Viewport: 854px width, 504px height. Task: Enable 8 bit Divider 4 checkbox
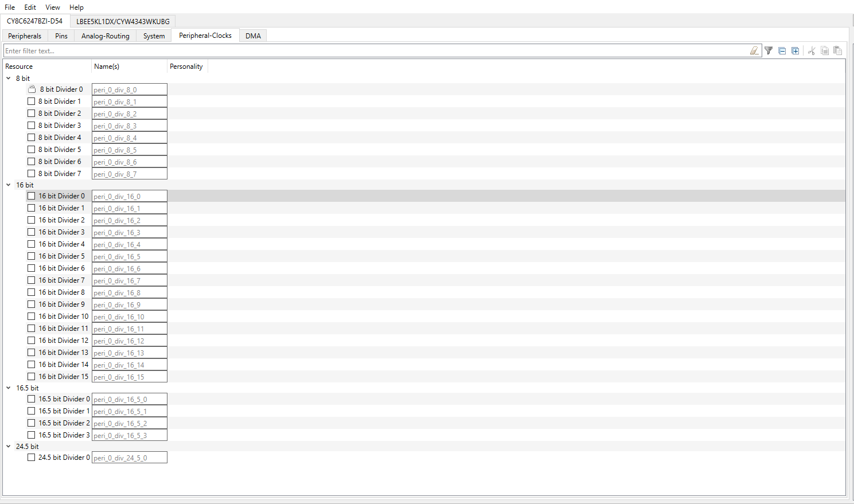tap(32, 137)
